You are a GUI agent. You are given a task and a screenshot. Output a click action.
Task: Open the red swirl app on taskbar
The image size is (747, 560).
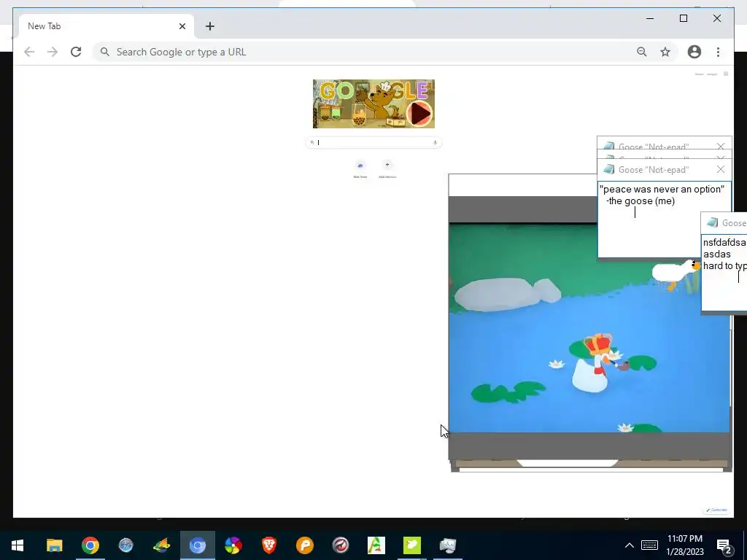(x=340, y=545)
